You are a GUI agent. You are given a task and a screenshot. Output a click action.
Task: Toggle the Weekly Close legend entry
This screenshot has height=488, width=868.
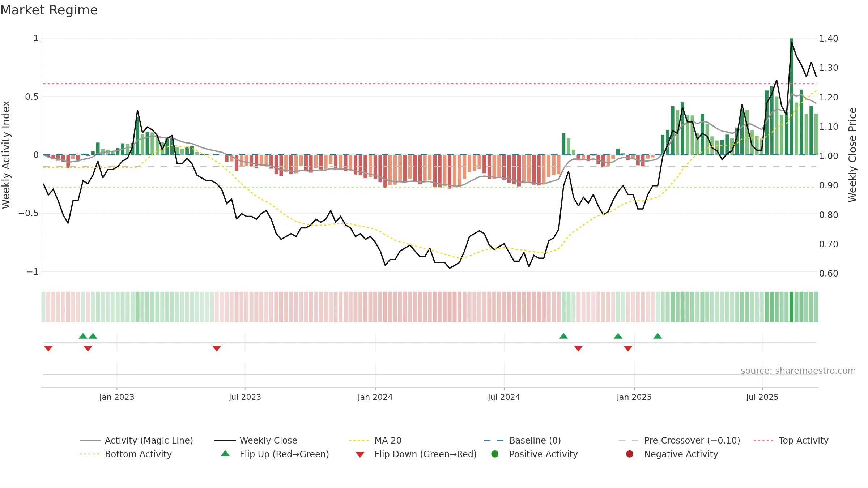[256, 440]
